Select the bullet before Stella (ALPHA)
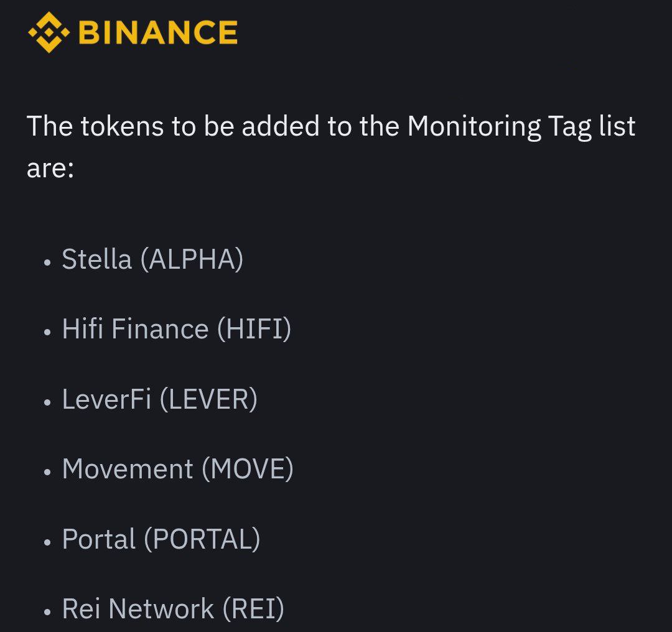The image size is (672, 632). coord(47,262)
